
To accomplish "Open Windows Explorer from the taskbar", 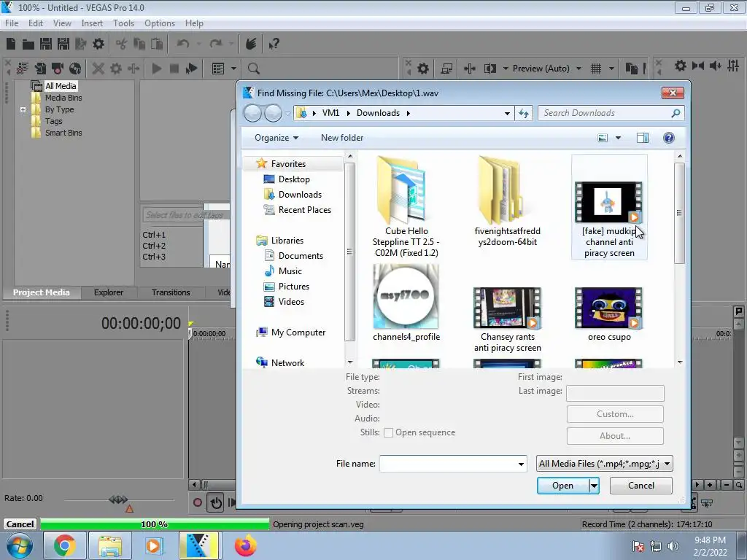I will coord(111,545).
